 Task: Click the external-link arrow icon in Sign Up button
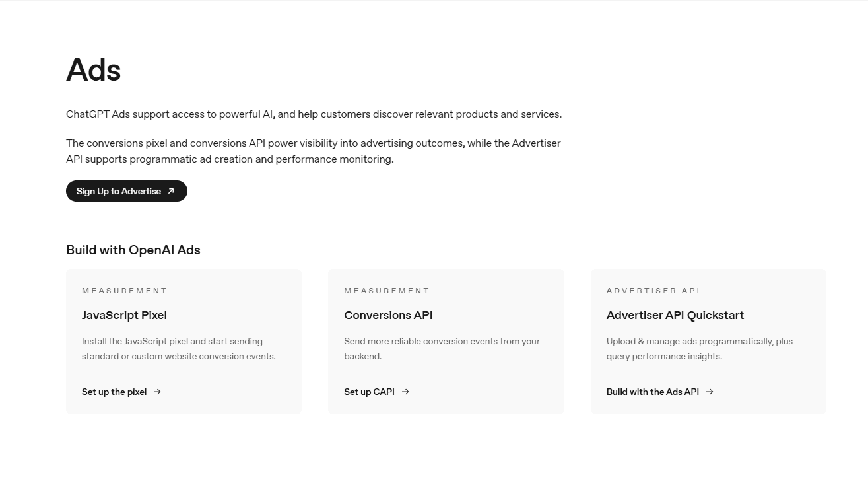(x=171, y=191)
